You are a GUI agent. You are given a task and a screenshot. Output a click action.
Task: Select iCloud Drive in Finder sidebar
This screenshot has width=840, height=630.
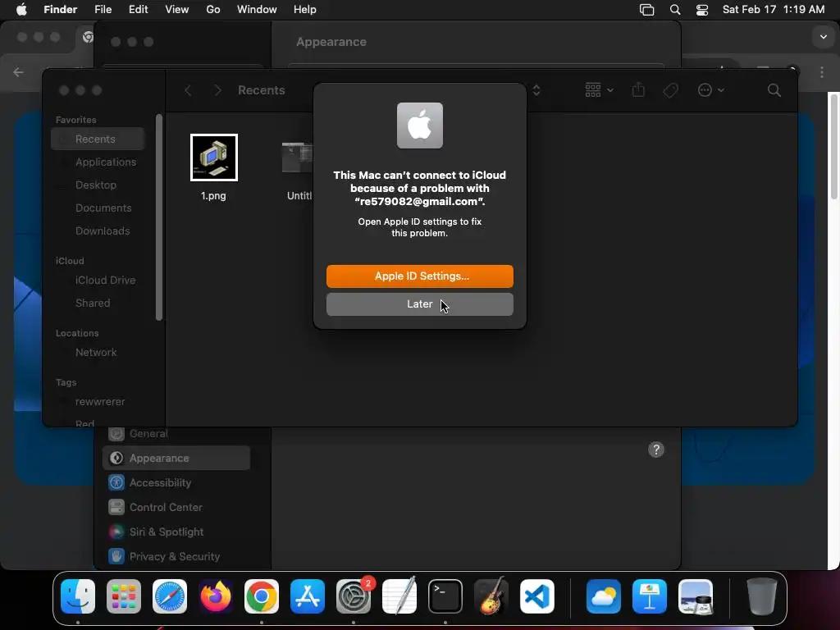98,281
